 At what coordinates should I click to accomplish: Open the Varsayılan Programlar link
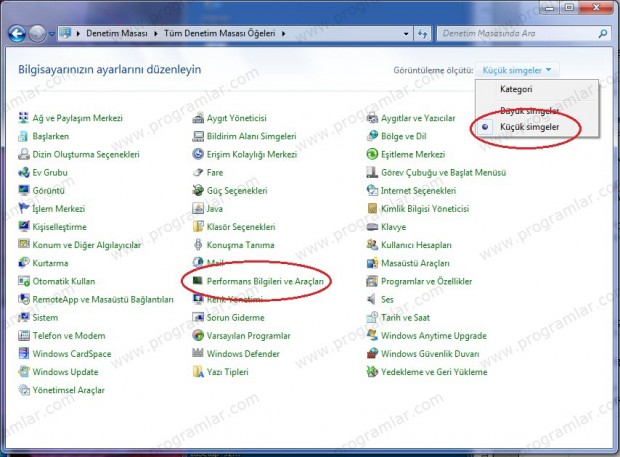tap(248, 336)
